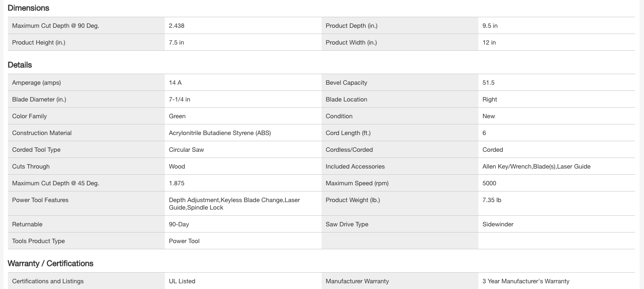Screen dimensions: 644x289
Task: Click the UL Listed certification value
Action: (x=182, y=281)
